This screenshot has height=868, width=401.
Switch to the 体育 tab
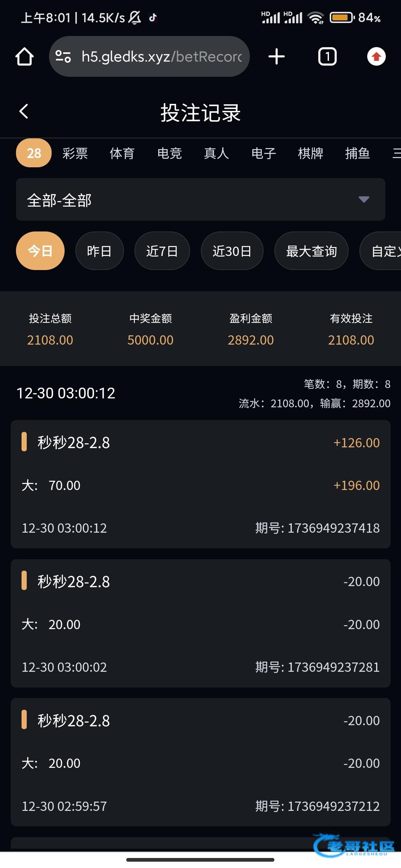(122, 153)
